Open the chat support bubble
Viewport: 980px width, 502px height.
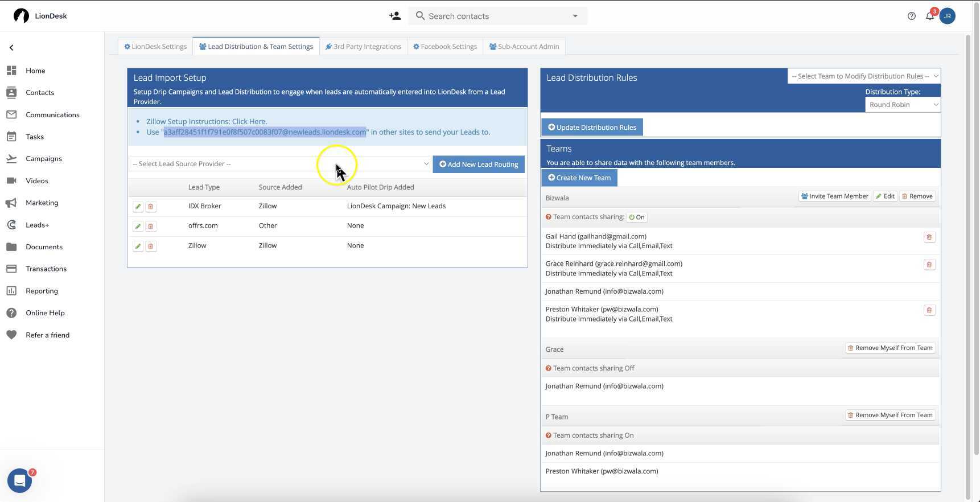click(x=19, y=481)
